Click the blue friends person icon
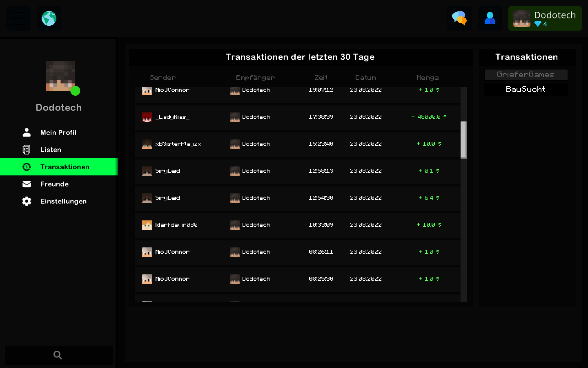 [x=490, y=18]
